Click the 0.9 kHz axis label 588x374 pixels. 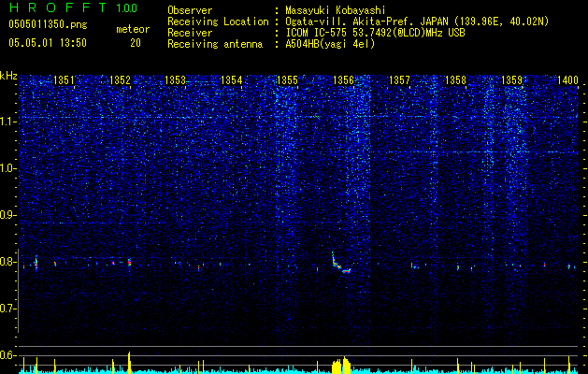pos(8,215)
